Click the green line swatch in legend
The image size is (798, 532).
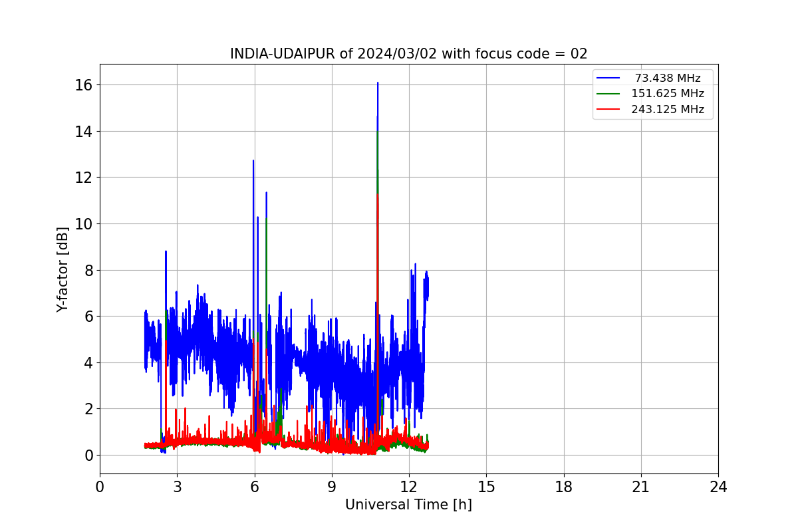point(608,94)
